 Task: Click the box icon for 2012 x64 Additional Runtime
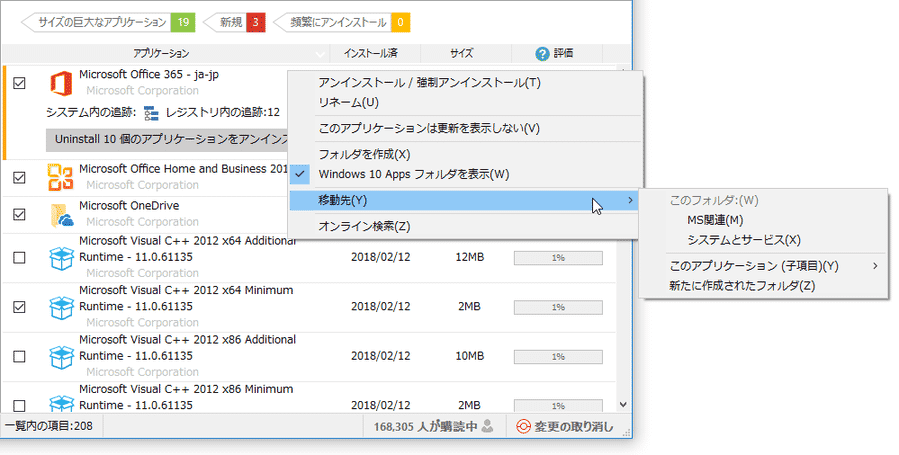click(61, 258)
